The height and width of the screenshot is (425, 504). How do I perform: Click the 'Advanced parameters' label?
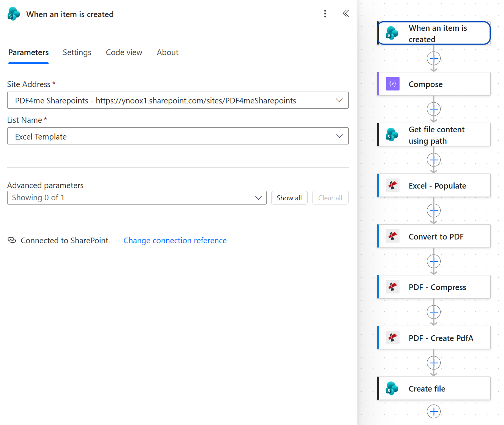click(x=45, y=185)
